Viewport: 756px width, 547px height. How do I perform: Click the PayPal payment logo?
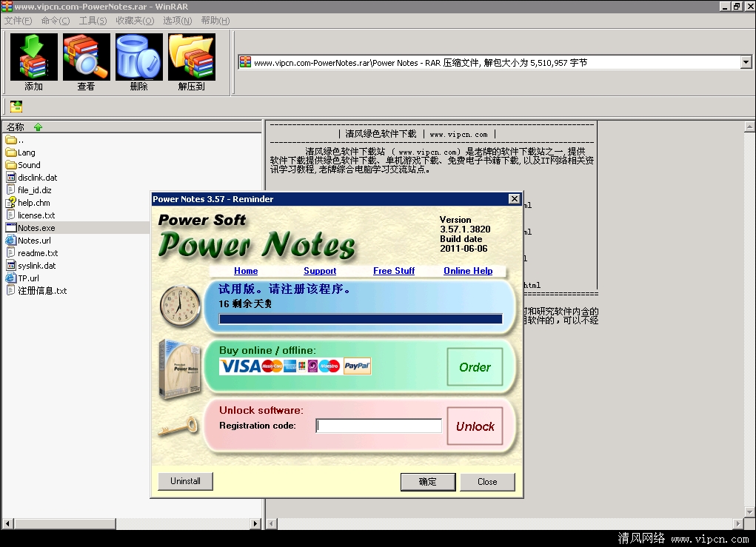[x=357, y=366]
